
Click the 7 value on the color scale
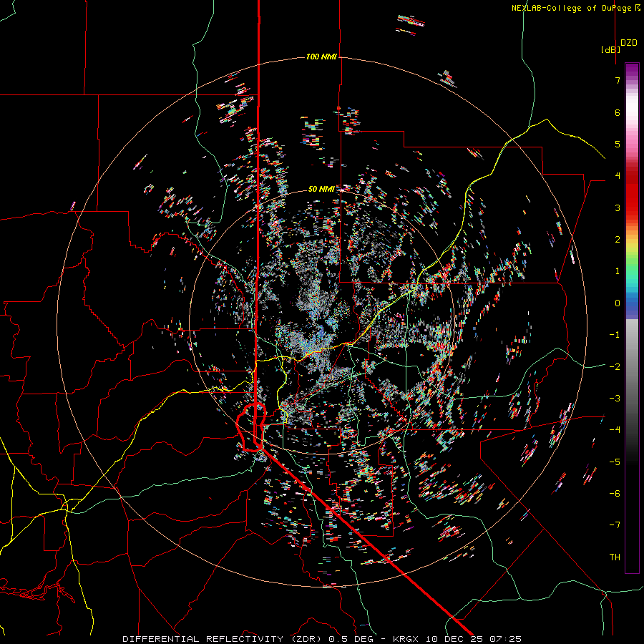[618, 80]
